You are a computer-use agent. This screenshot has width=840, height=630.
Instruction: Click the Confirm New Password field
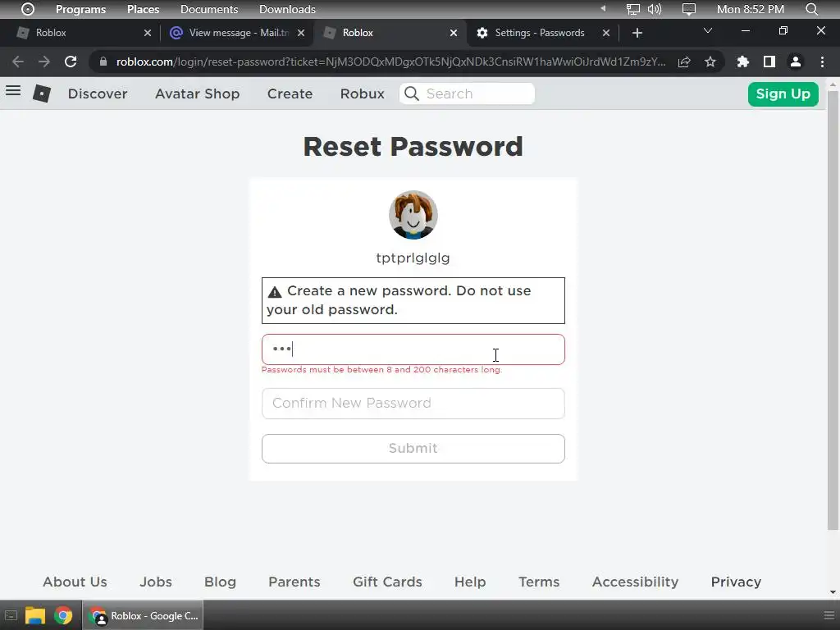(413, 403)
